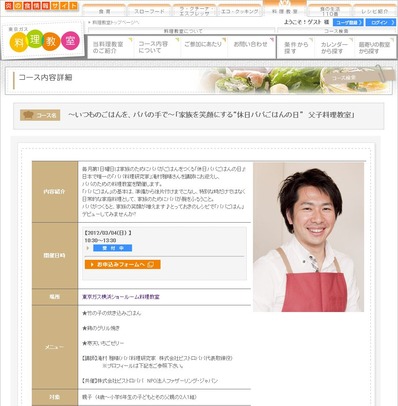398x406 pixels.
Task: Click the コース名 chef hat label
Action: coord(40,115)
